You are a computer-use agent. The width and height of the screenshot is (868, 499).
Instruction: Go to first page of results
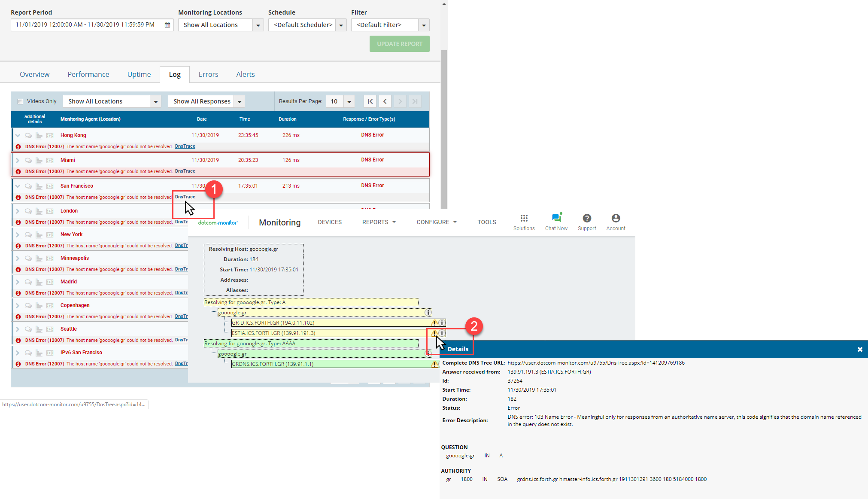coord(370,101)
